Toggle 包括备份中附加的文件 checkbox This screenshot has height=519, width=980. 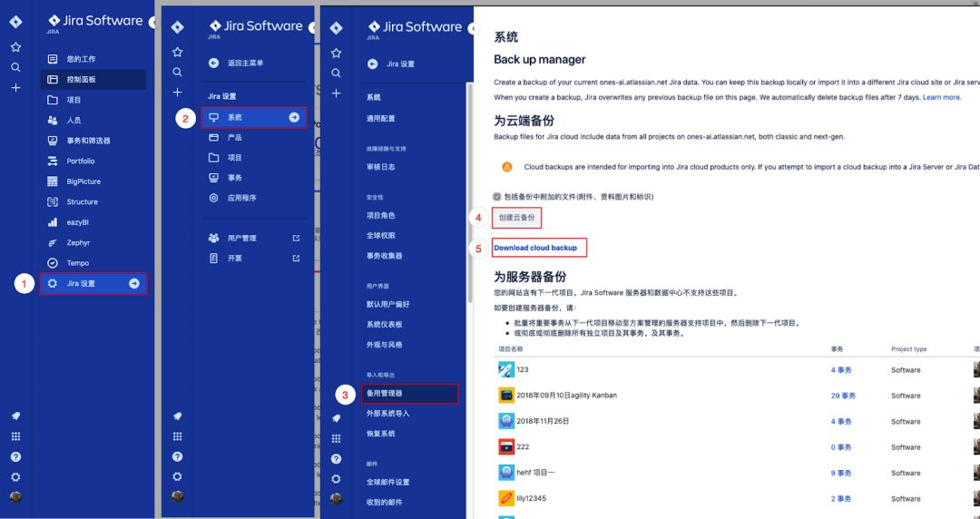point(497,196)
